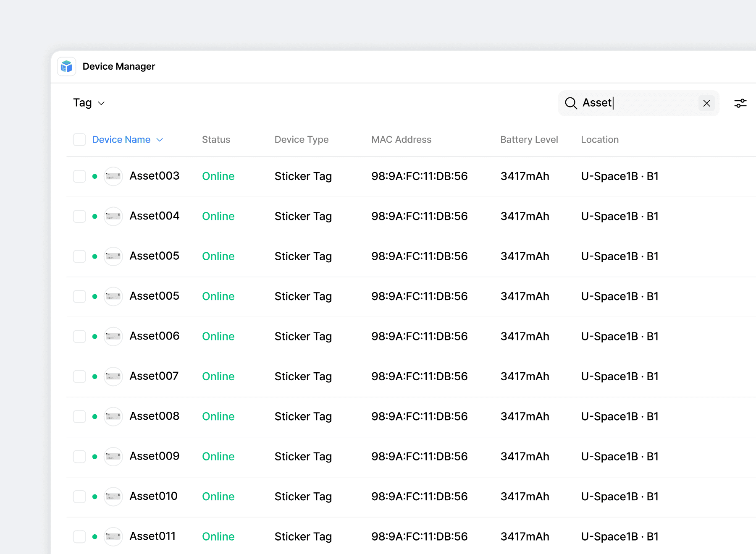Expand the Tag dropdown selector
756x554 pixels.
click(x=89, y=103)
